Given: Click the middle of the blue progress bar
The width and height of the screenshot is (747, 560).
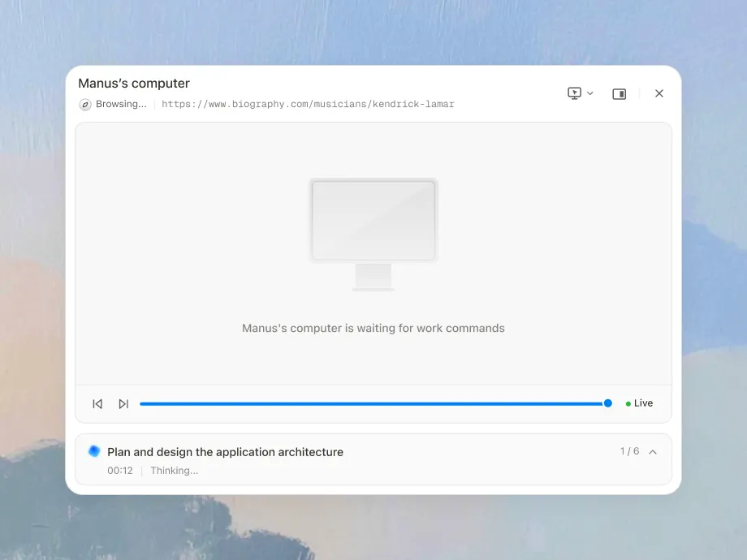Looking at the screenshot, I should point(373,403).
